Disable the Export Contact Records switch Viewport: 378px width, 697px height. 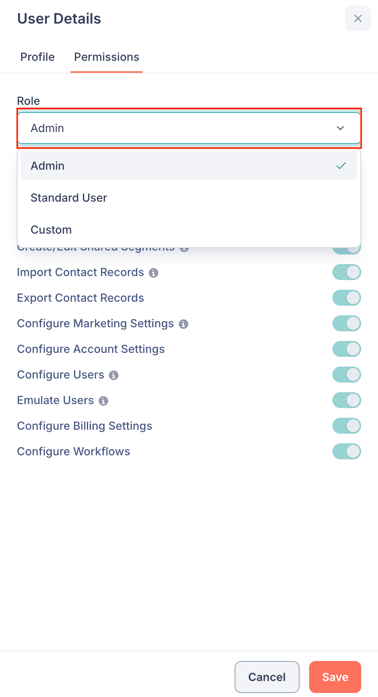346,298
